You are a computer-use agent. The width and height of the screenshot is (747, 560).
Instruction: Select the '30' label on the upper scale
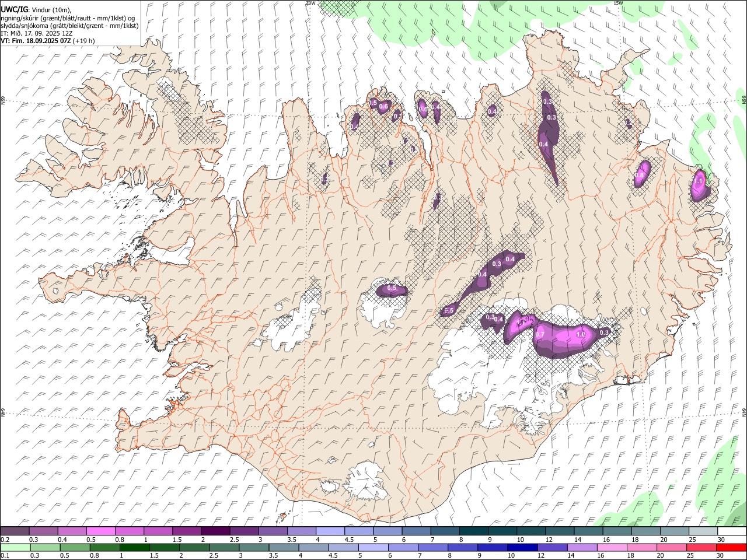(x=721, y=540)
